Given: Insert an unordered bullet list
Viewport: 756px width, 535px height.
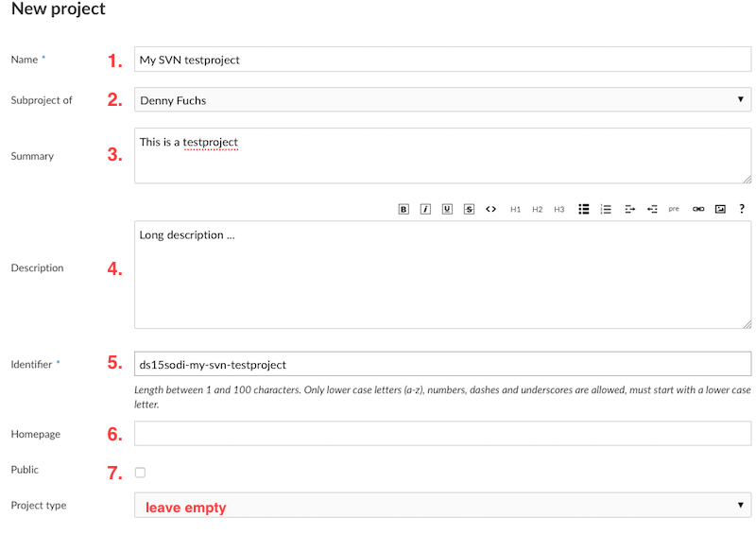Looking at the screenshot, I should (x=584, y=209).
